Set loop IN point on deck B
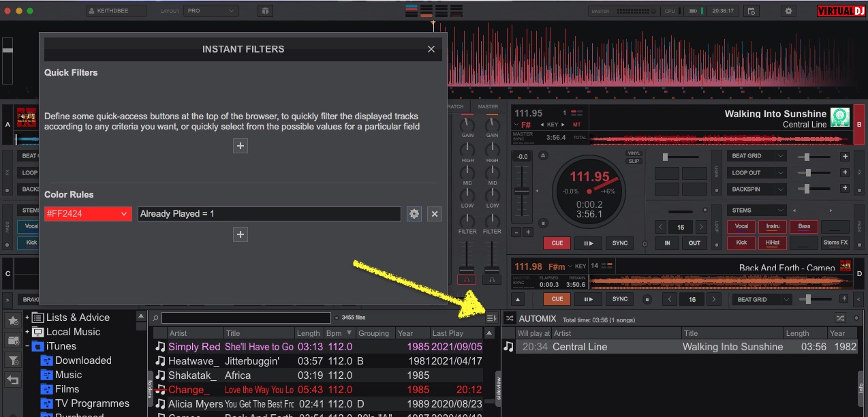Screen dimensions: 868x417 point(668,243)
